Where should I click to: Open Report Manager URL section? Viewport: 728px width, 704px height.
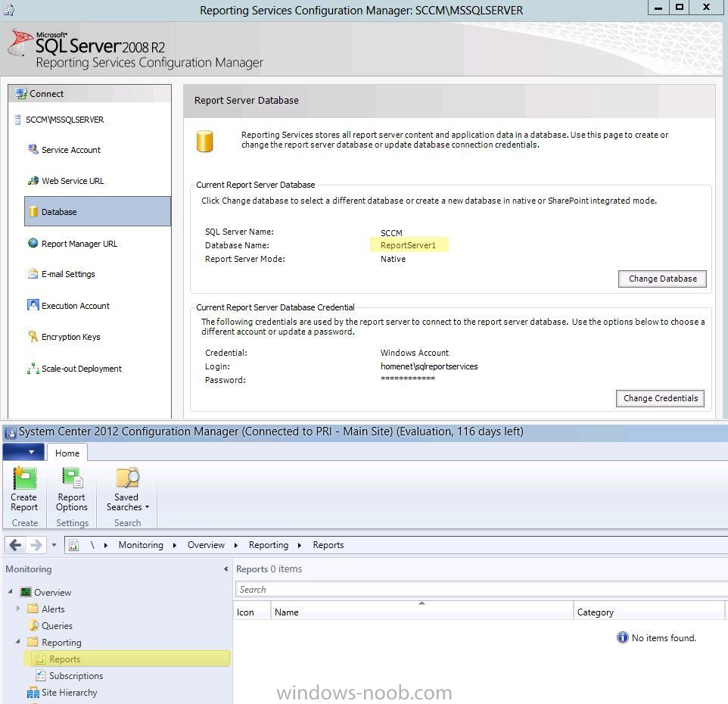tap(79, 243)
